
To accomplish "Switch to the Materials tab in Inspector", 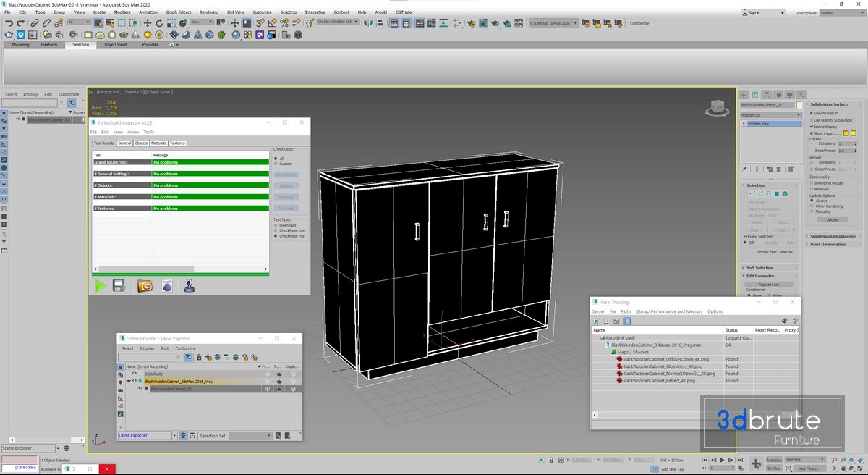I will coord(158,143).
